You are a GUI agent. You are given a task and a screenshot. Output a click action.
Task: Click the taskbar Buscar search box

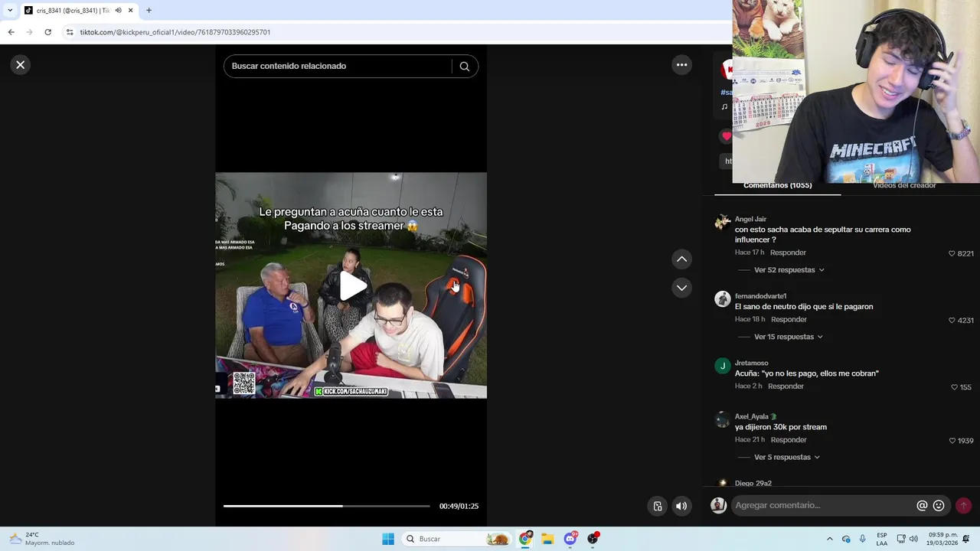(456, 539)
